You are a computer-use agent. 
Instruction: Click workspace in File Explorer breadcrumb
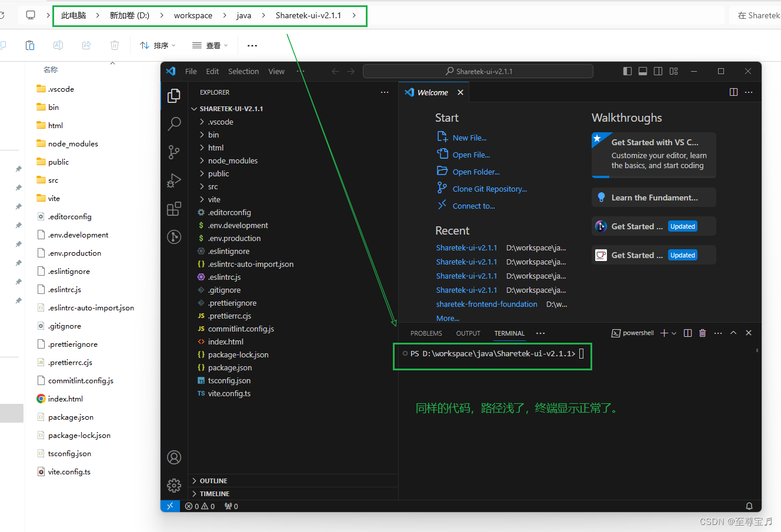click(193, 15)
